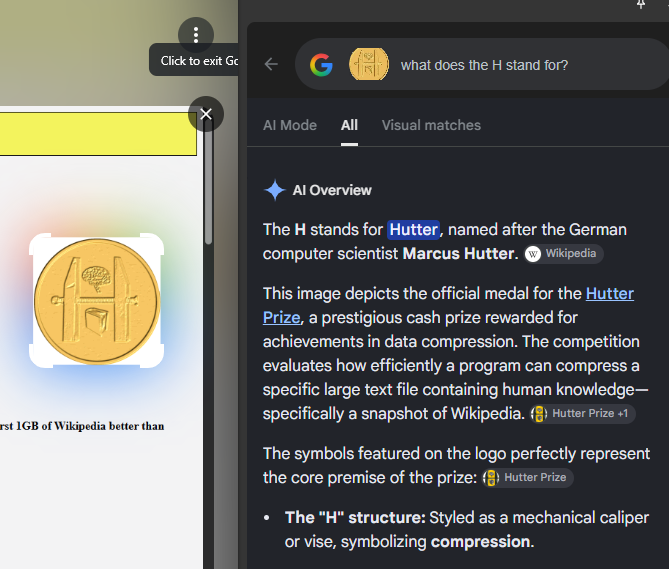Click the text "1GB of Wikipedia better than"
The image size is (669, 569).
pyautogui.click(x=90, y=426)
